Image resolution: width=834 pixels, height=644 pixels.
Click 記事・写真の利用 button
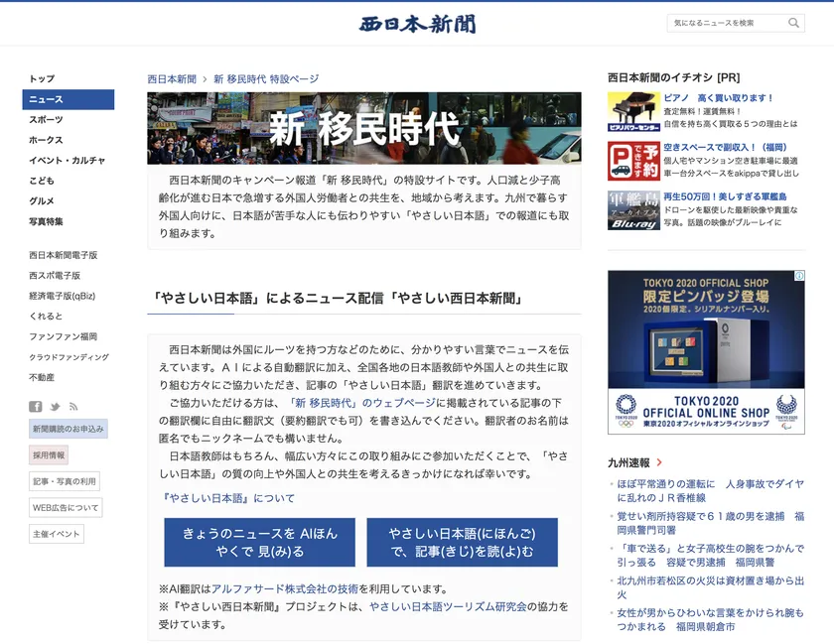coord(65,481)
